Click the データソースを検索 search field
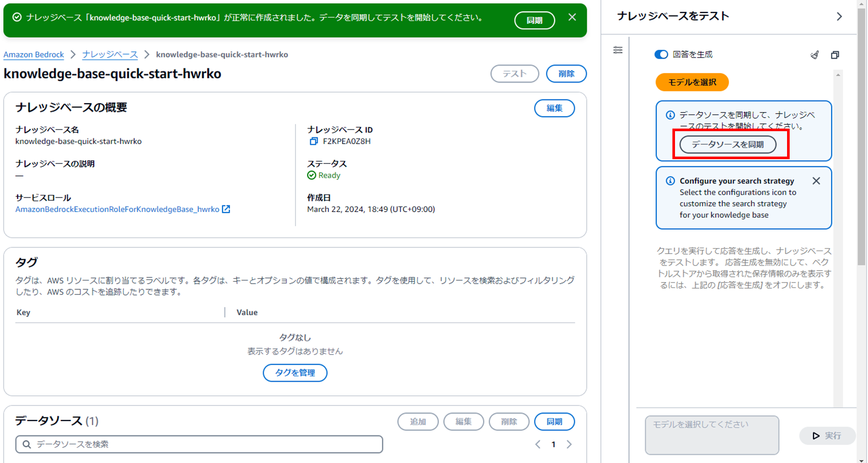Viewport: 868px width, 463px height. click(199, 444)
